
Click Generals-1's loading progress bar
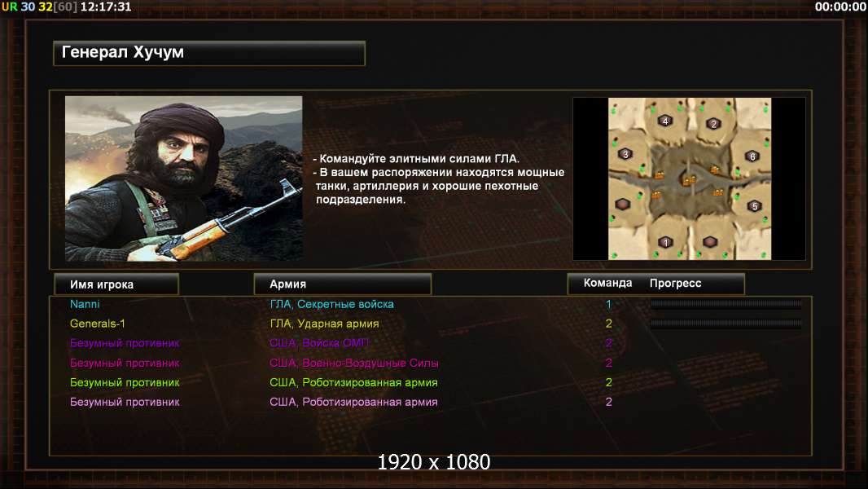(726, 323)
